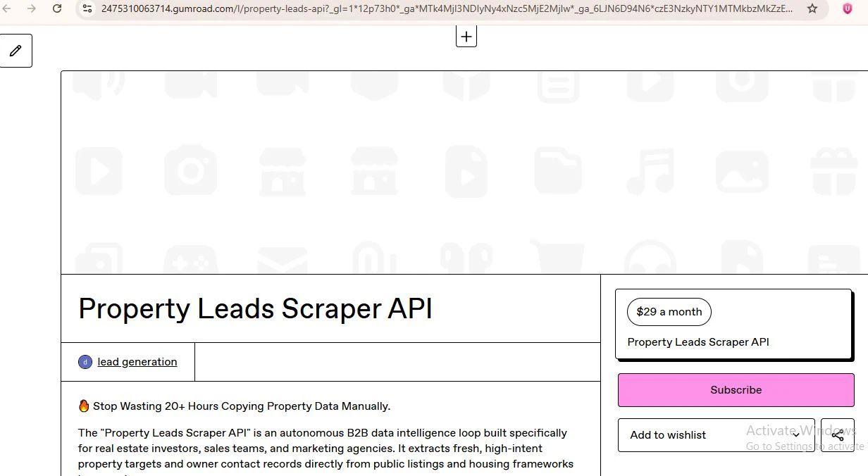The image size is (868, 476).
Task: Open the shield extension icon in toolbar
Action: click(848, 9)
